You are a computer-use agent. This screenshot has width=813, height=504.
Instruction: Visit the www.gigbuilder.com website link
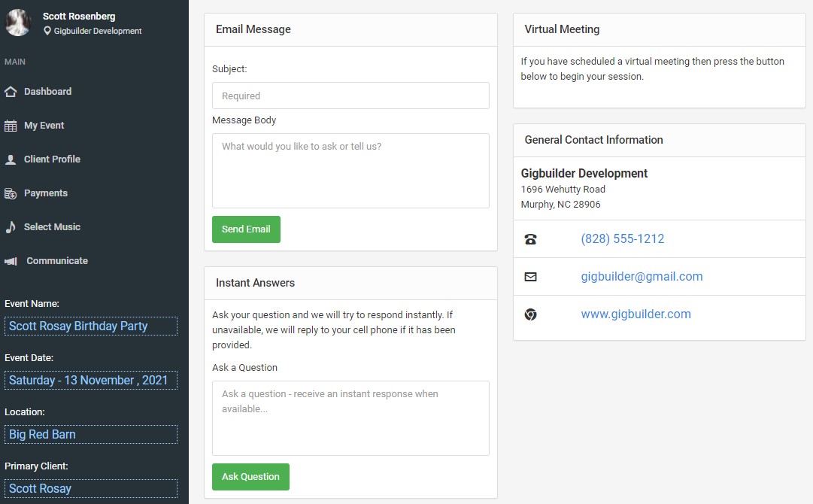coord(636,314)
